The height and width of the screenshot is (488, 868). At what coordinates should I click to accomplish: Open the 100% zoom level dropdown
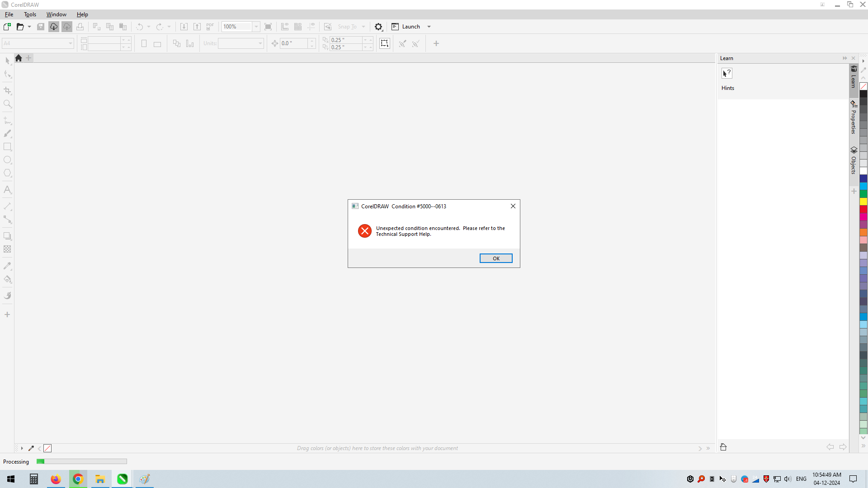point(256,27)
